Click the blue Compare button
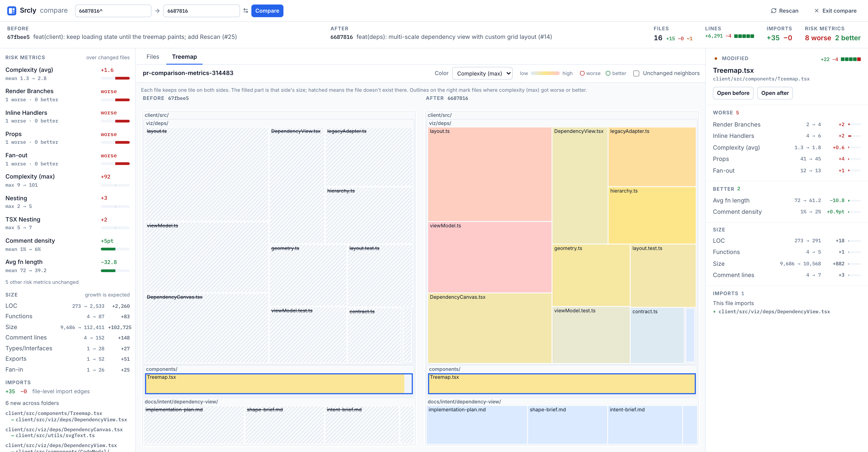The image size is (868, 452). pyautogui.click(x=267, y=11)
